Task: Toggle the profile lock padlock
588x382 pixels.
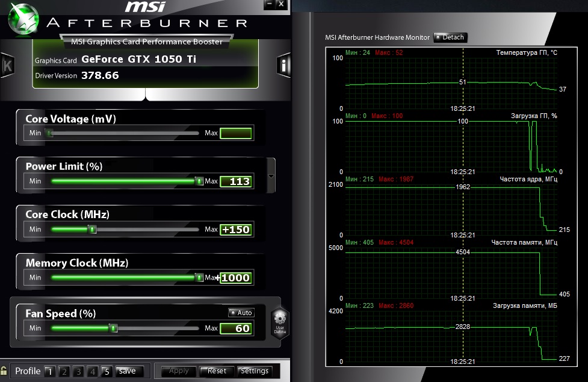Action: tap(4, 371)
